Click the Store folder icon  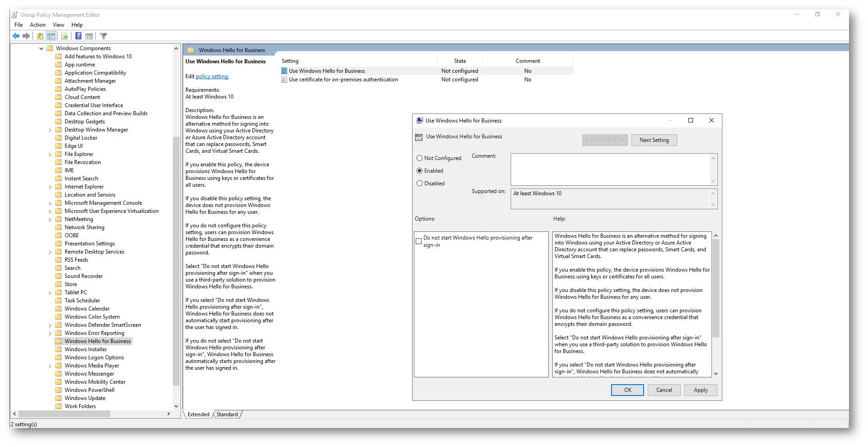pos(58,284)
